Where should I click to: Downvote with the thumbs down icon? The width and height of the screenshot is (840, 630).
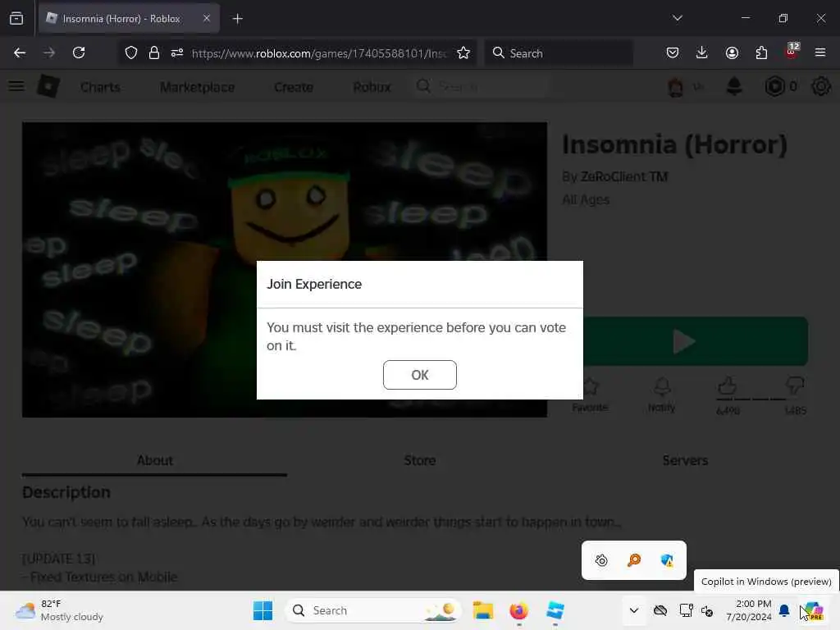coord(794,386)
